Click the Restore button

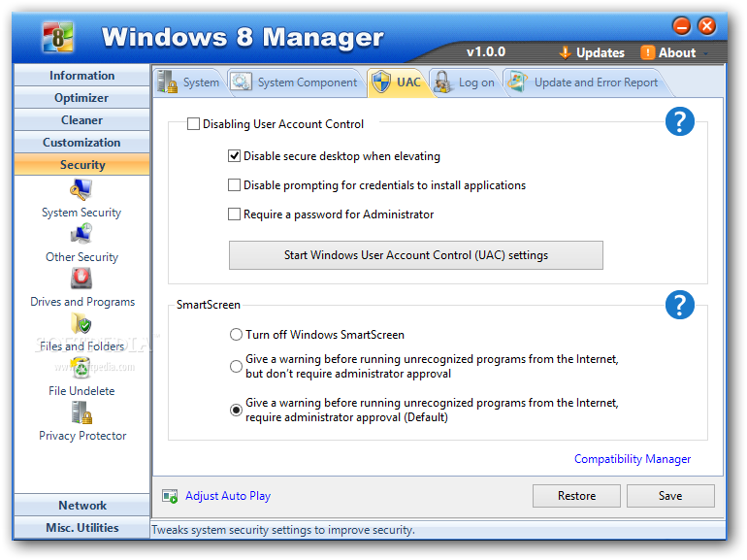pyautogui.click(x=576, y=496)
